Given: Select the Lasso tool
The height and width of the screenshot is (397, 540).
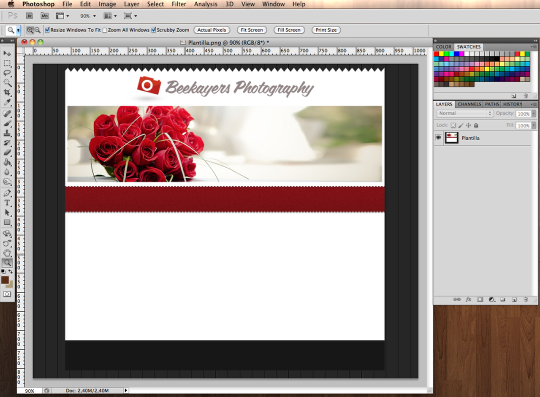Looking at the screenshot, I should tap(7, 73).
